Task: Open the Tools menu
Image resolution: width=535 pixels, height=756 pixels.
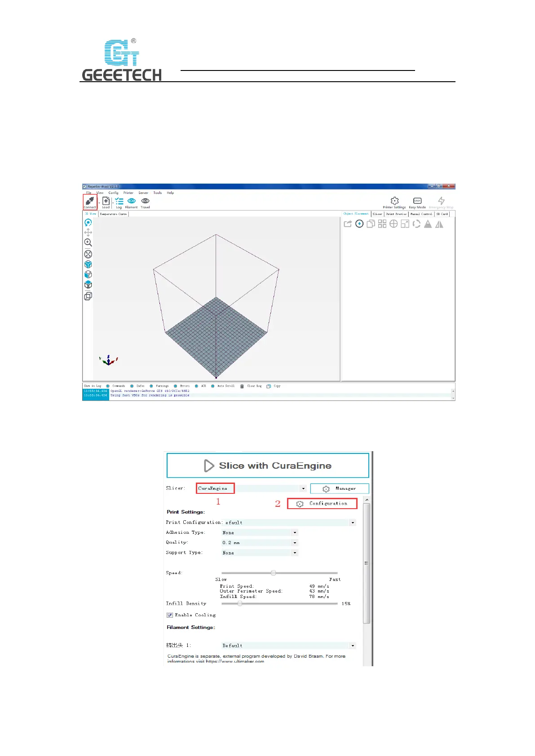Action: (x=157, y=193)
